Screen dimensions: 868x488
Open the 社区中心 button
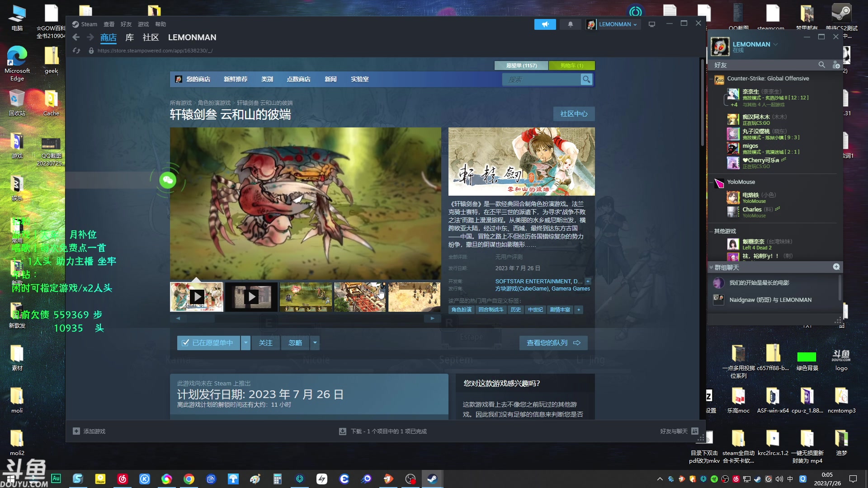click(574, 114)
